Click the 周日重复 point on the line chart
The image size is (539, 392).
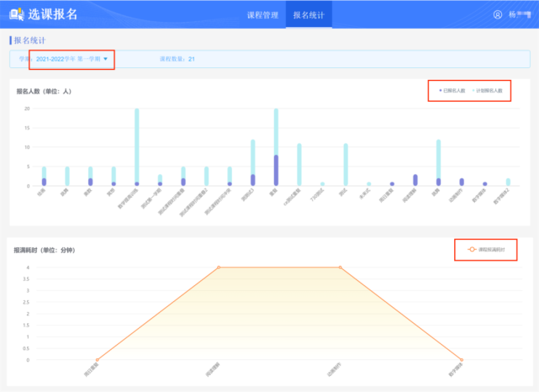(x=98, y=360)
